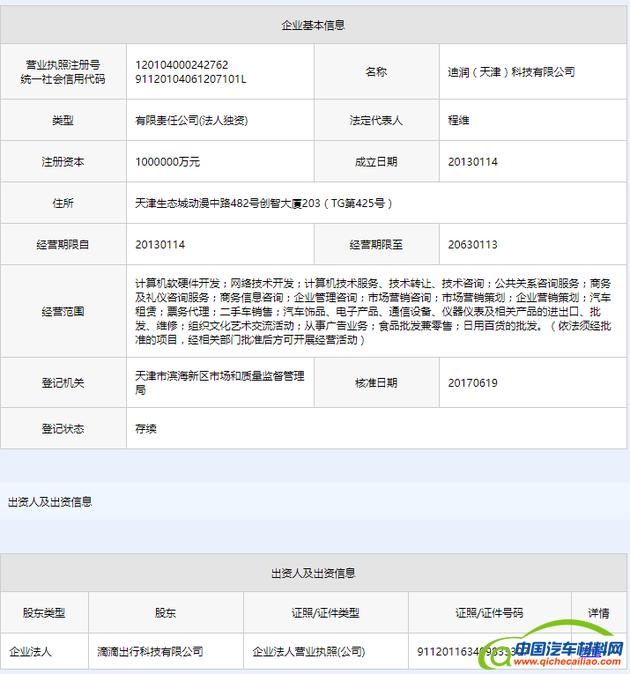Click the 股东类型 column header
This screenshot has height=674, width=630.
pos(44,612)
